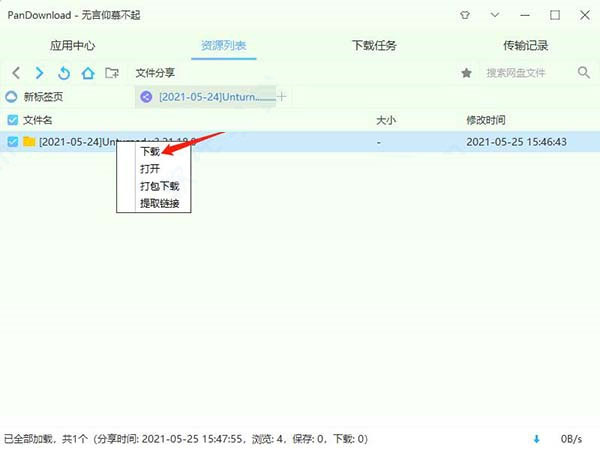Go back with the left arrow

[x=16, y=73]
